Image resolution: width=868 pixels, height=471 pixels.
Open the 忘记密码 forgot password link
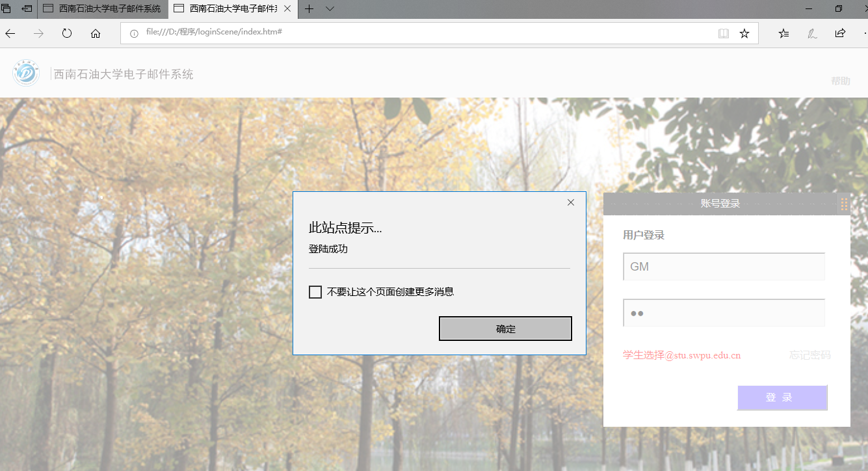click(810, 355)
